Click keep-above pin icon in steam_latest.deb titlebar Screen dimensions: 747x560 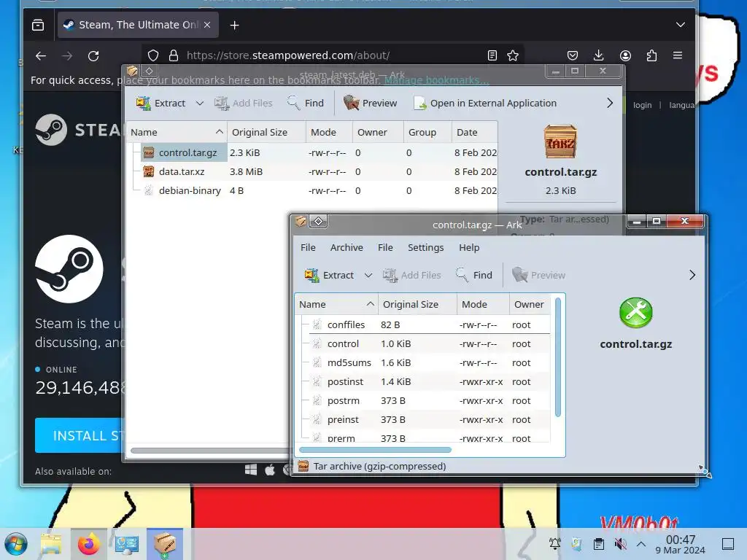[x=149, y=71]
